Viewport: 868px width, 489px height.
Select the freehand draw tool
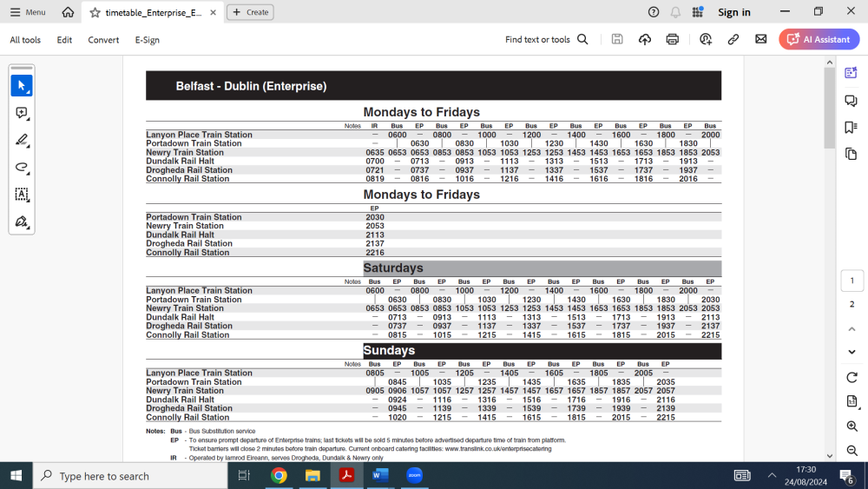[22, 168]
